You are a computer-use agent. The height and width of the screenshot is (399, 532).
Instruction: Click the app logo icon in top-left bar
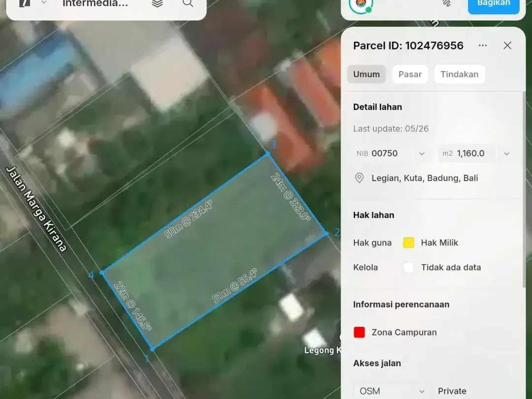(x=25, y=3)
